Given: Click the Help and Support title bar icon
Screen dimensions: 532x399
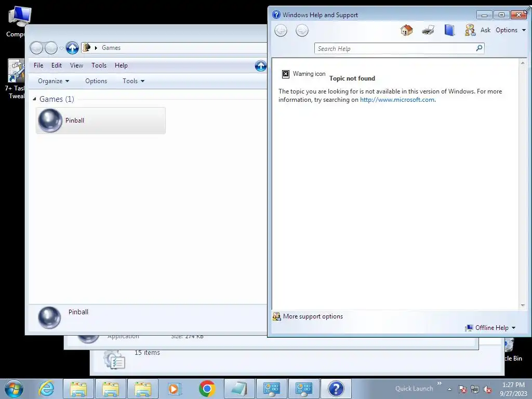Looking at the screenshot, I should (276, 15).
